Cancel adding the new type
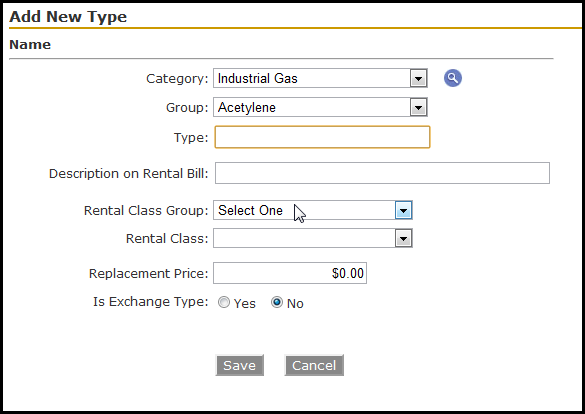This screenshot has width=585, height=414. pyautogui.click(x=314, y=365)
